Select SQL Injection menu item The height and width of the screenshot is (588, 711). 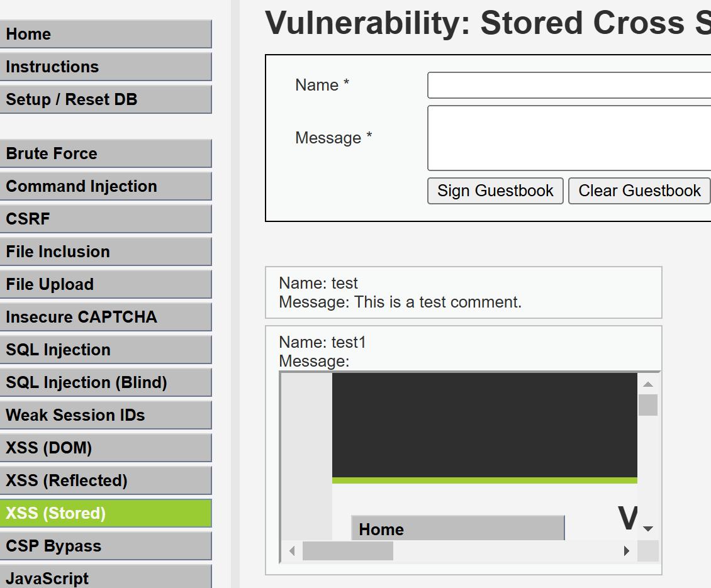click(106, 350)
